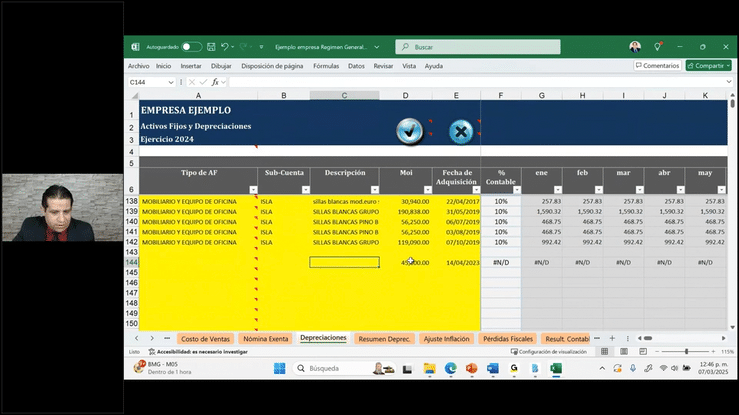This screenshot has width=739, height=415.
Task: Select the Ajuste Inflación sheet tab
Action: point(445,339)
